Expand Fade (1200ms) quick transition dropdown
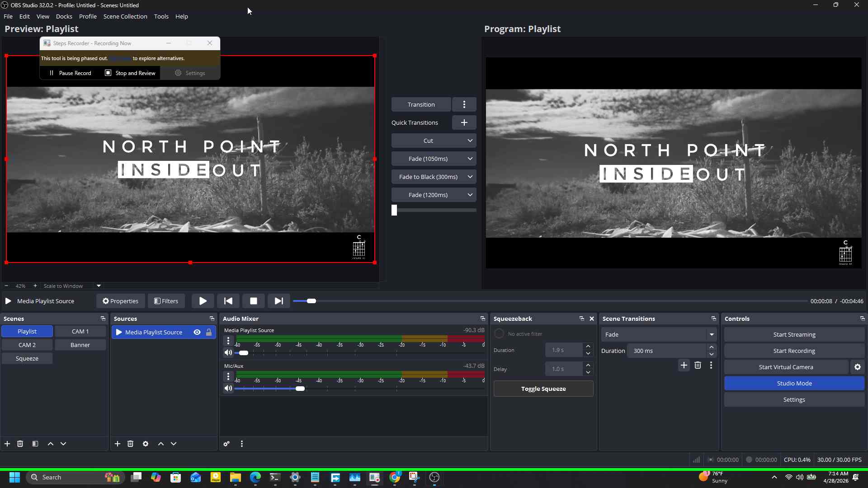 (470, 195)
